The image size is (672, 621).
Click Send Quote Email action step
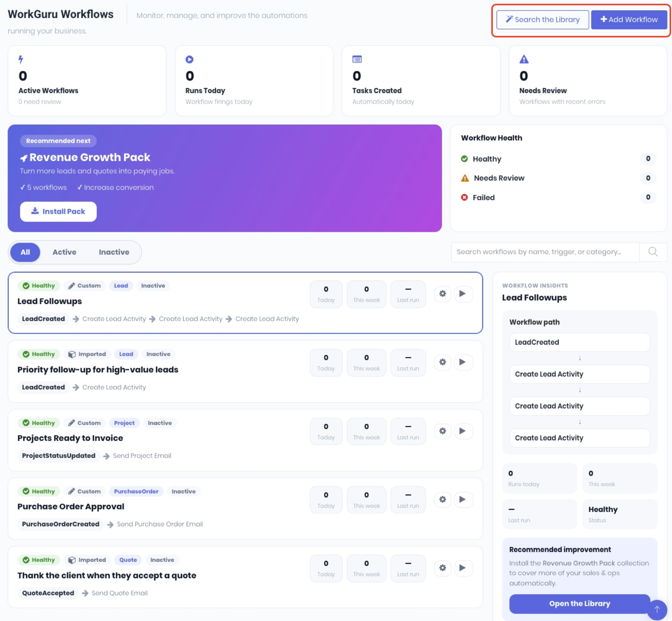pos(119,593)
